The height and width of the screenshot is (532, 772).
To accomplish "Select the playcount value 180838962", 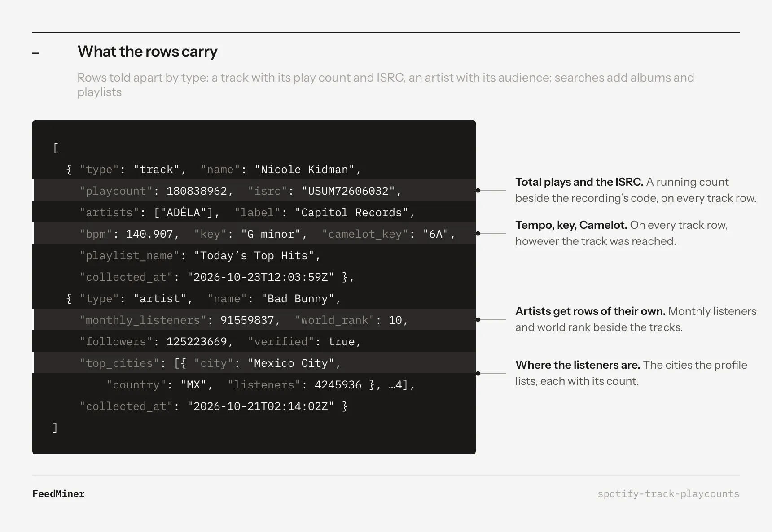I will point(197,191).
